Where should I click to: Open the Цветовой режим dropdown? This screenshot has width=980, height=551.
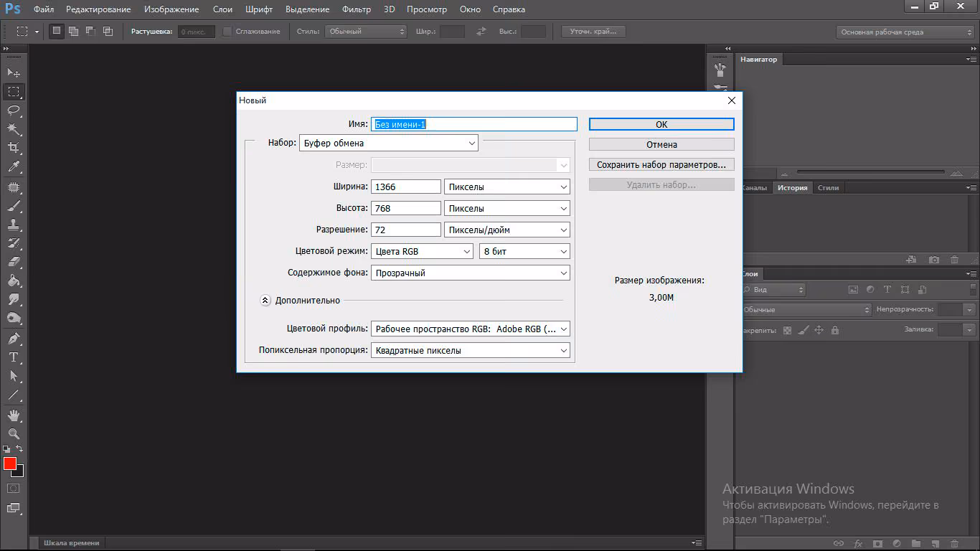tap(423, 251)
